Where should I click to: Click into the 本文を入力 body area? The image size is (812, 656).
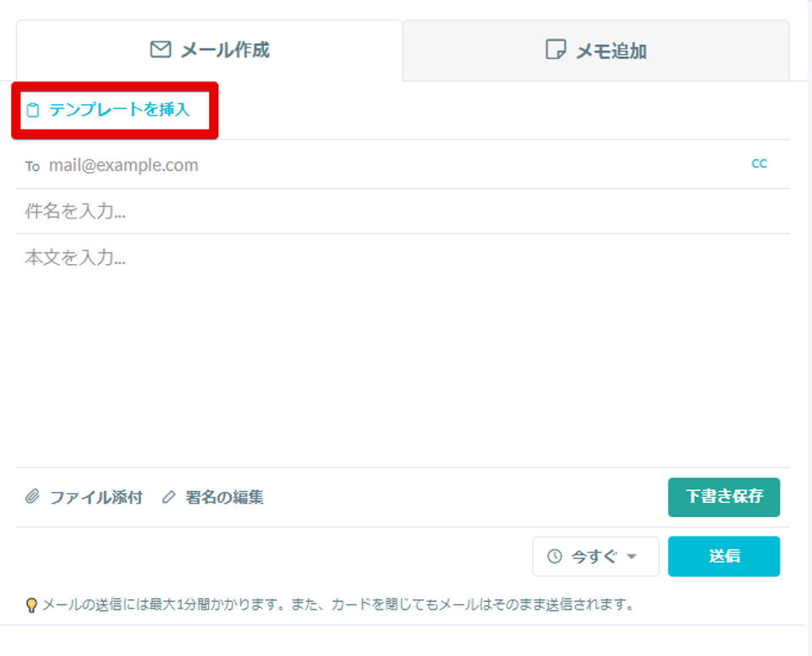403,350
